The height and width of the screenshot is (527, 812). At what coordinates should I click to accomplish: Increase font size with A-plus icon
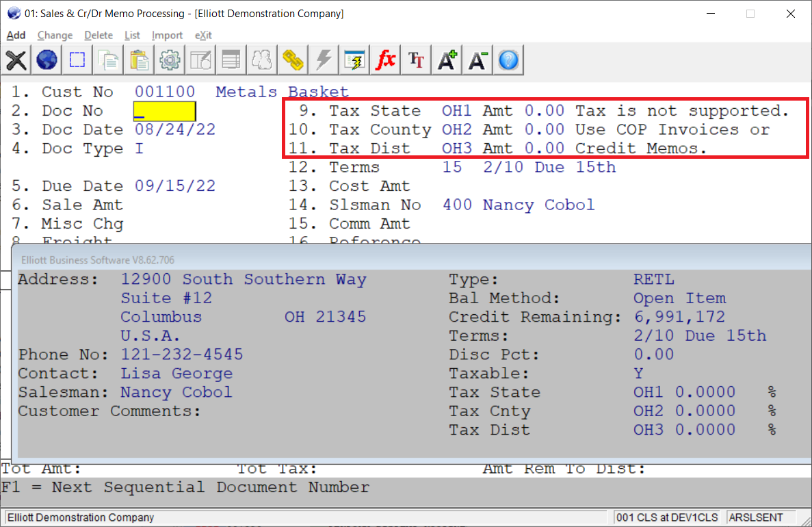click(447, 60)
